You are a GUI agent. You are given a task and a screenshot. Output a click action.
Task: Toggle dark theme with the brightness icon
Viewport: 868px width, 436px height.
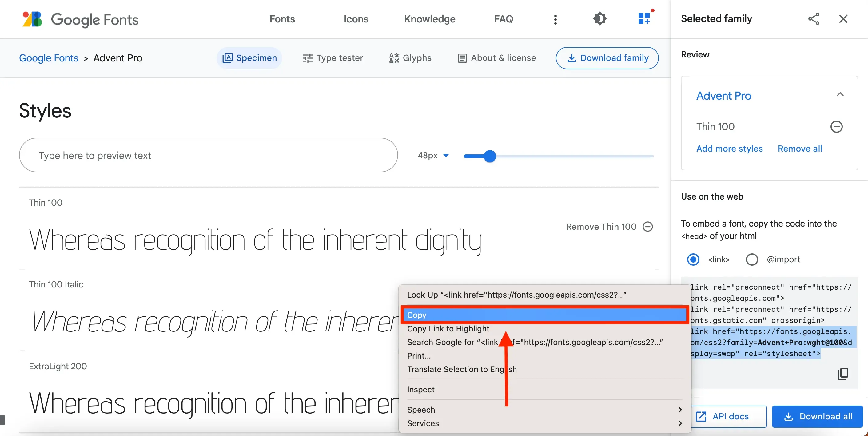pos(599,19)
